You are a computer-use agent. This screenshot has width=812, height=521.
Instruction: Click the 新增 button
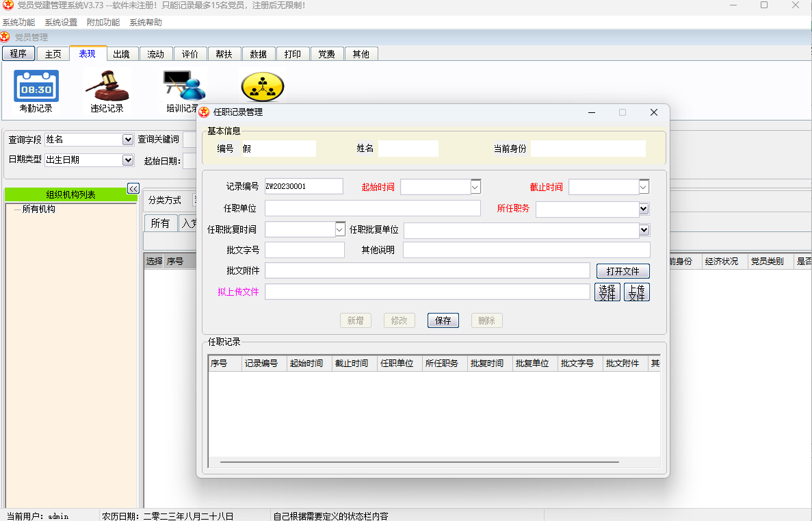coord(355,320)
